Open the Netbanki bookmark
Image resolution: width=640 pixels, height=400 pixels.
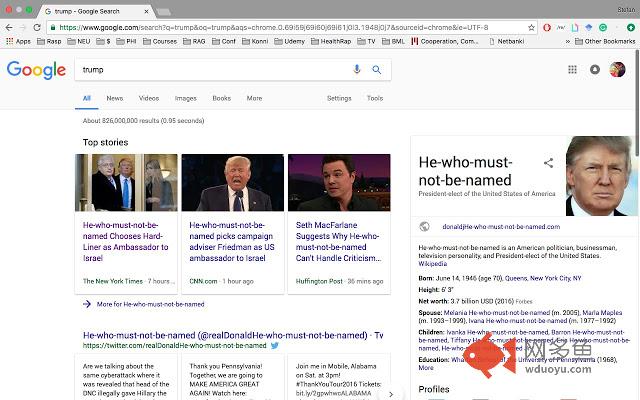506,41
